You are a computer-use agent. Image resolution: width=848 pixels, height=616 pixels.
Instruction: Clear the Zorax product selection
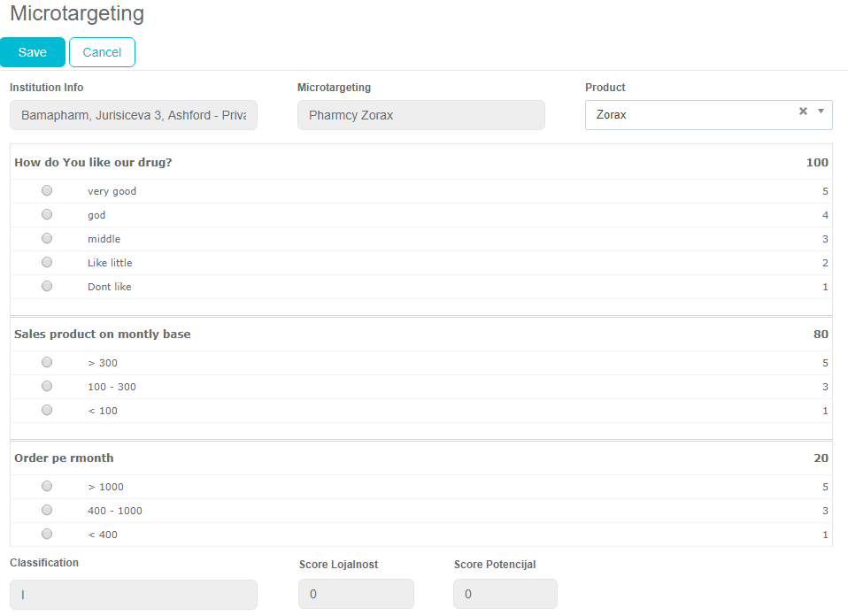pyautogui.click(x=803, y=112)
